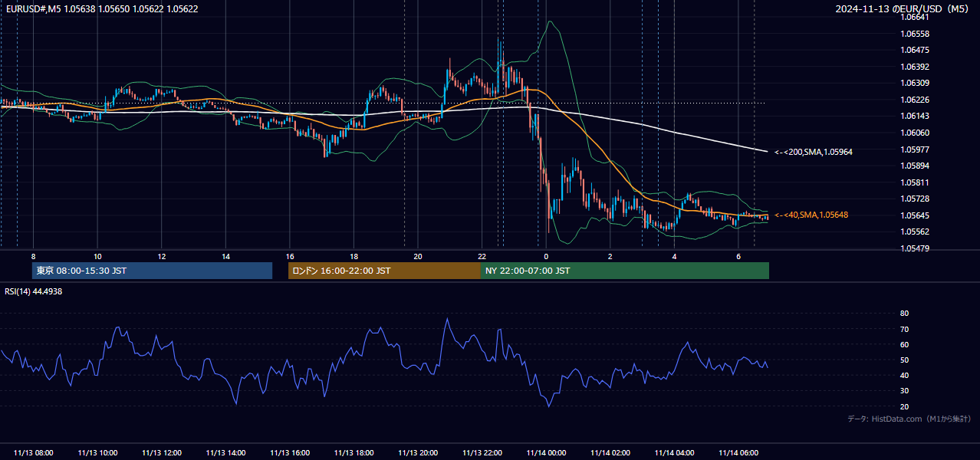
Task: Click price level 1.05977 on price scale
Action: 915,149
